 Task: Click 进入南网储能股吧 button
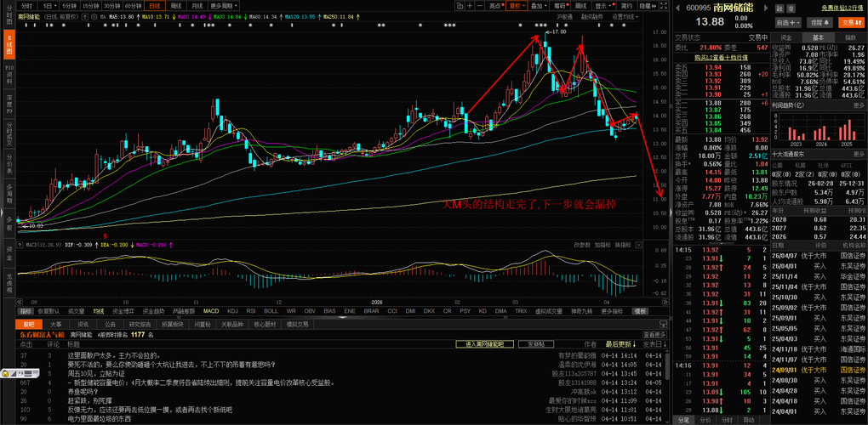[x=484, y=343]
